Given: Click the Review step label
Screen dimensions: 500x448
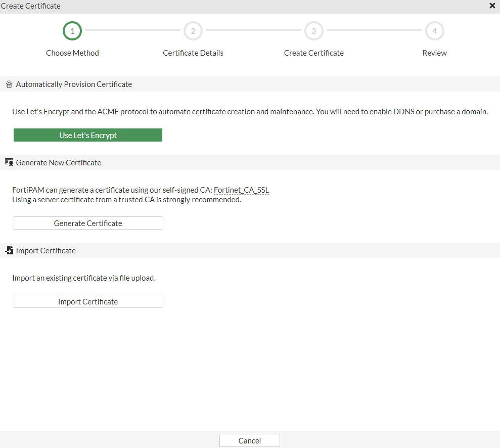Looking at the screenshot, I should coord(435,53).
